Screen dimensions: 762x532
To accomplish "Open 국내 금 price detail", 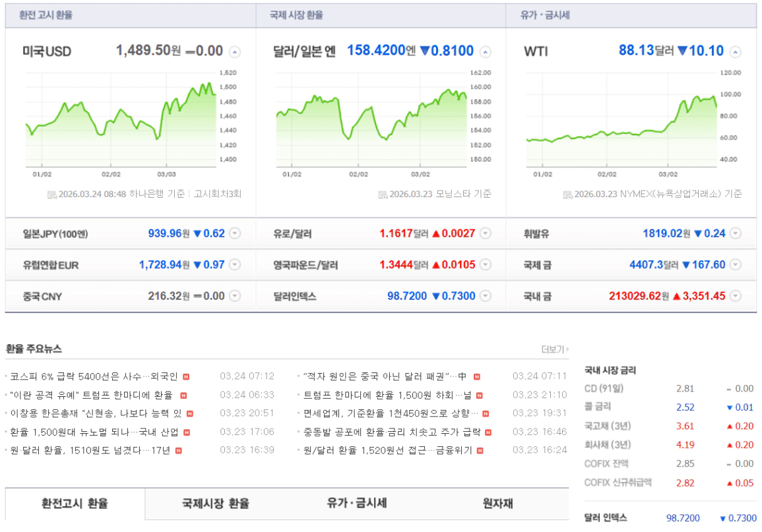I will tap(538, 296).
